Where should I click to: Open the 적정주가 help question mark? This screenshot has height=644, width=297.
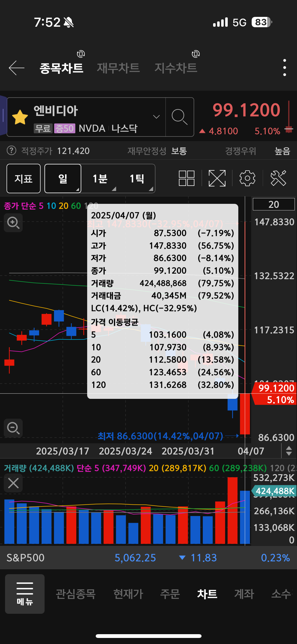(x=11, y=151)
